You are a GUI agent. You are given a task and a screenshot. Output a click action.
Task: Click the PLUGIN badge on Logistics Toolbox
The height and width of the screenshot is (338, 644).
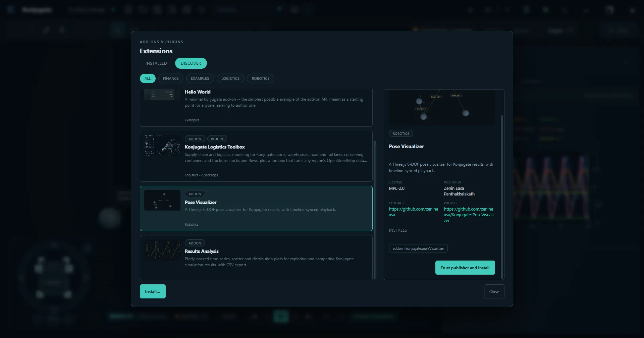pyautogui.click(x=217, y=139)
